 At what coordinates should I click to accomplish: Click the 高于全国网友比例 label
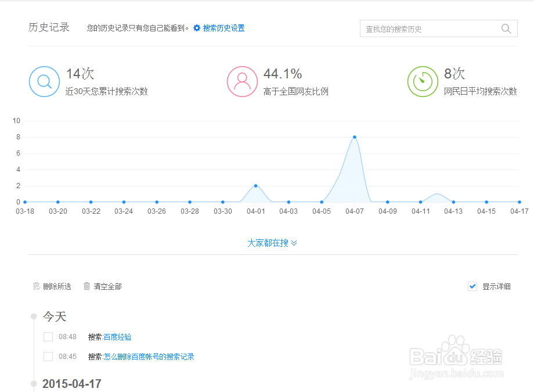[x=296, y=91]
